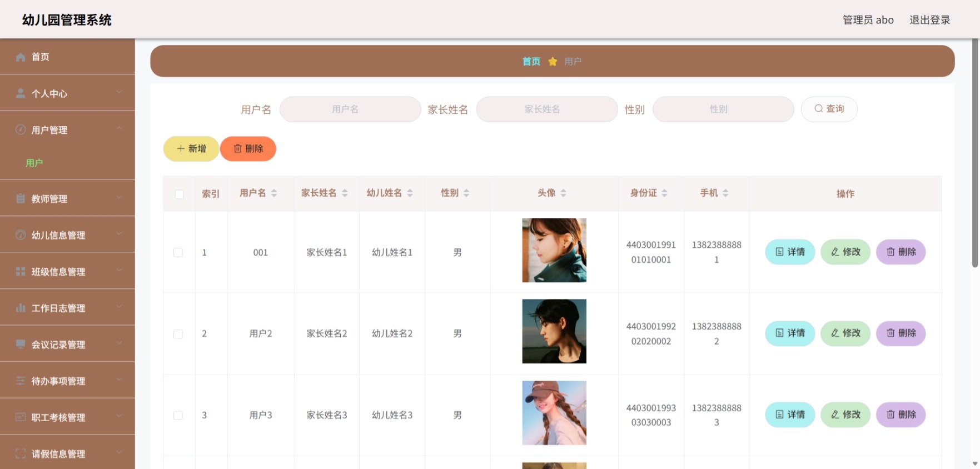Collapse the 用户管理 submenu arrow

(119, 129)
